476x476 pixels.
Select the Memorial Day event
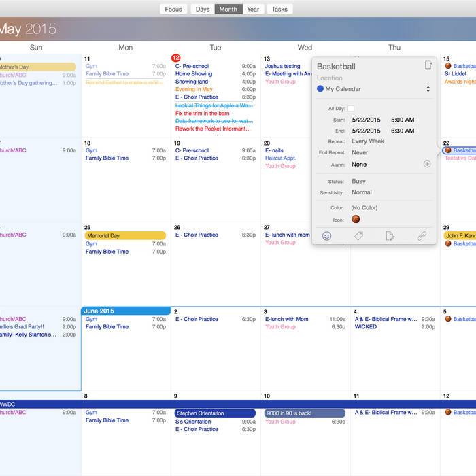pyautogui.click(x=125, y=236)
